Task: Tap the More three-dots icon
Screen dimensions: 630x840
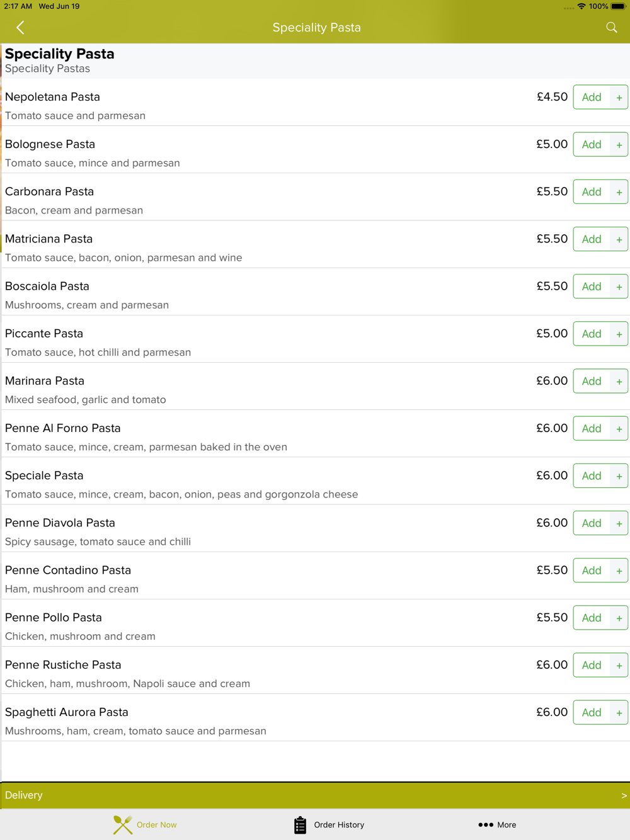Action: pyautogui.click(x=485, y=825)
